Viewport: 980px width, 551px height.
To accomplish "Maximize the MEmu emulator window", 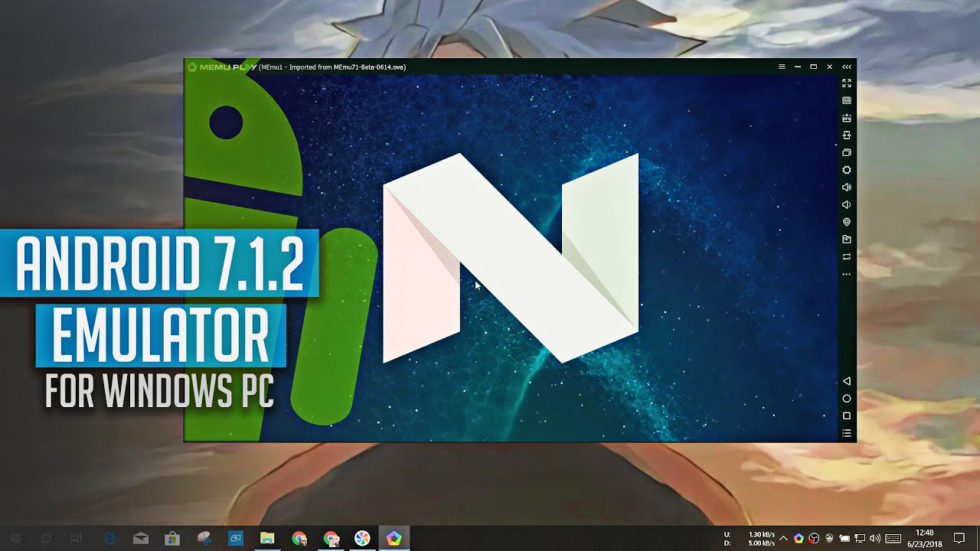I will (x=813, y=67).
